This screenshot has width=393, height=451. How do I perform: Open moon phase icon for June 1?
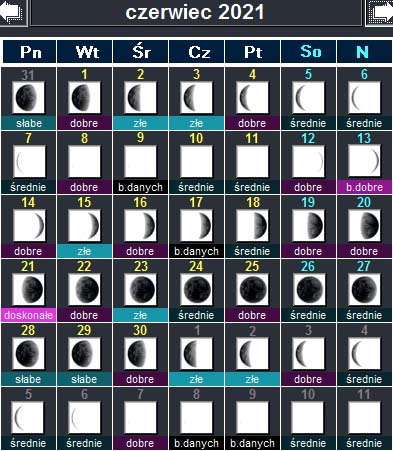click(x=84, y=98)
